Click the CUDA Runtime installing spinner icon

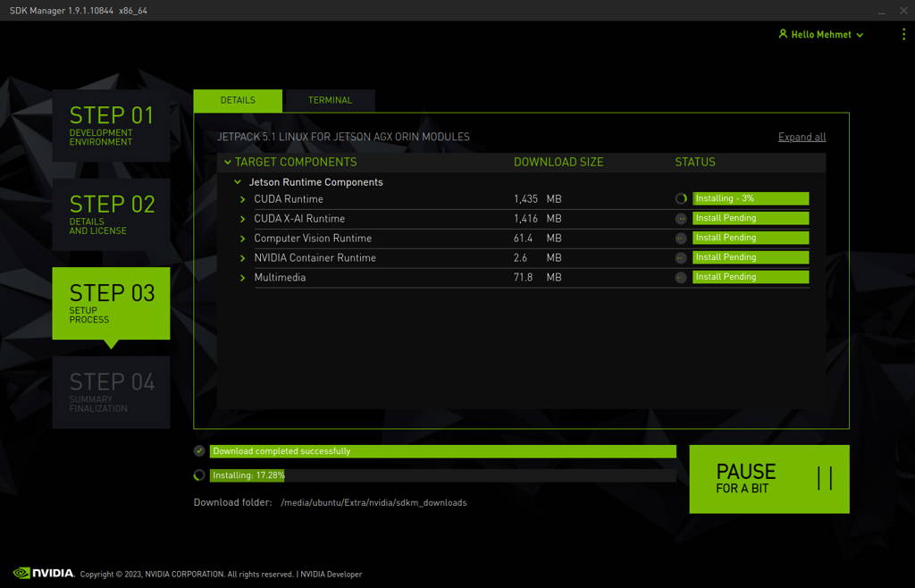pyautogui.click(x=680, y=198)
